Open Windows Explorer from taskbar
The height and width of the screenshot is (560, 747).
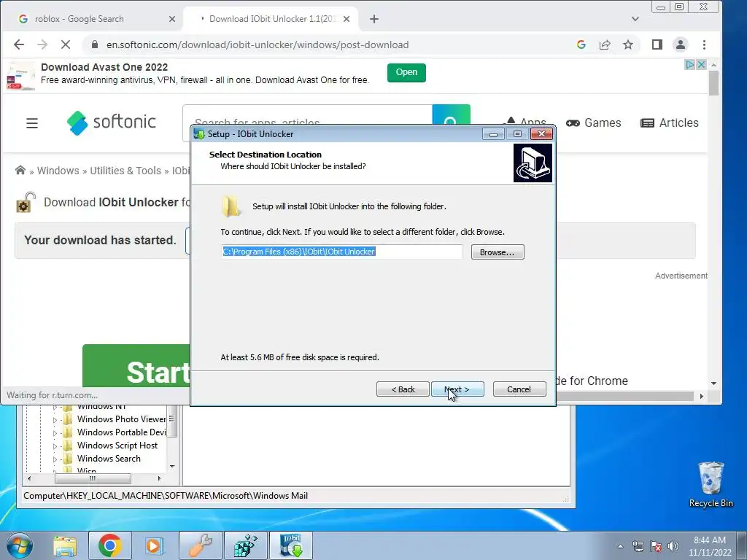[x=65, y=545]
